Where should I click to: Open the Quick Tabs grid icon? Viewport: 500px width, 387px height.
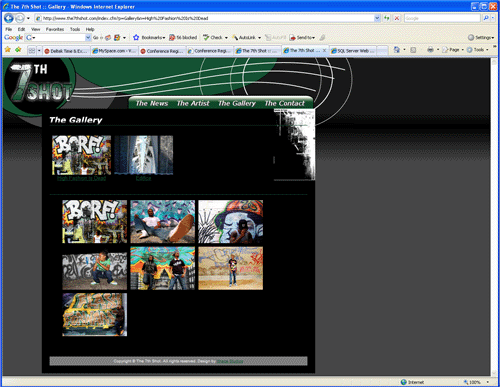click(x=32, y=51)
